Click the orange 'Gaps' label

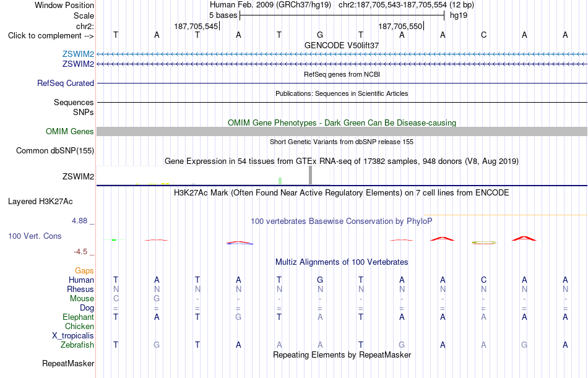(84, 270)
